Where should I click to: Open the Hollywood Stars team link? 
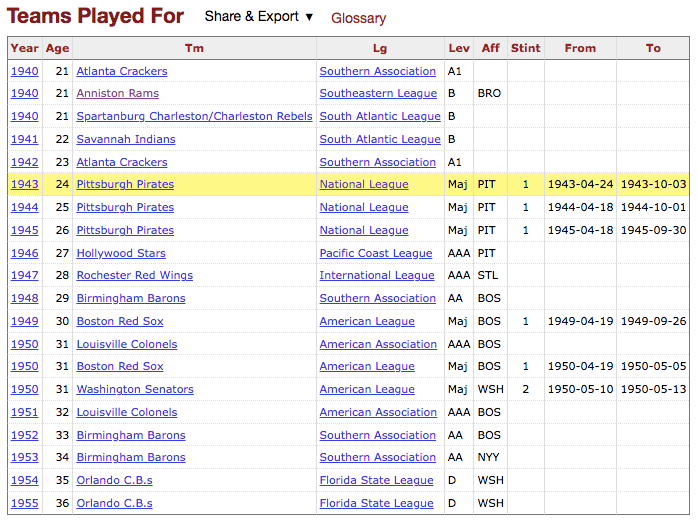tap(121, 254)
